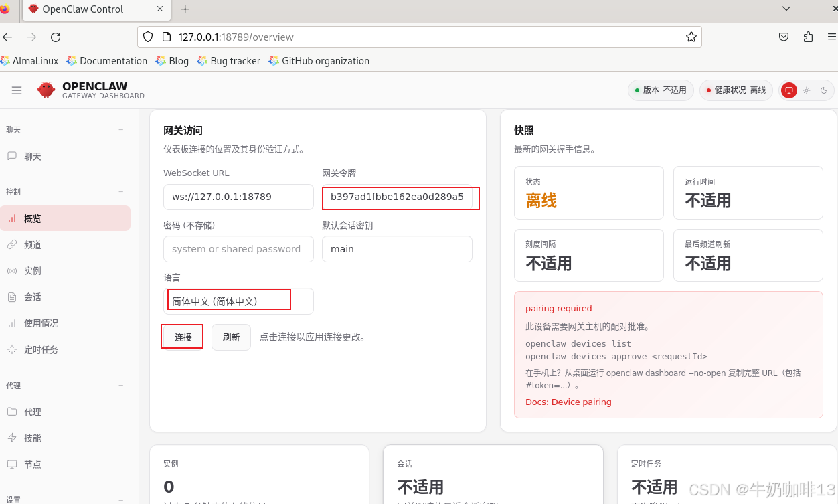Click the 网关访问 card heading
The image size is (838, 504).
tap(183, 130)
